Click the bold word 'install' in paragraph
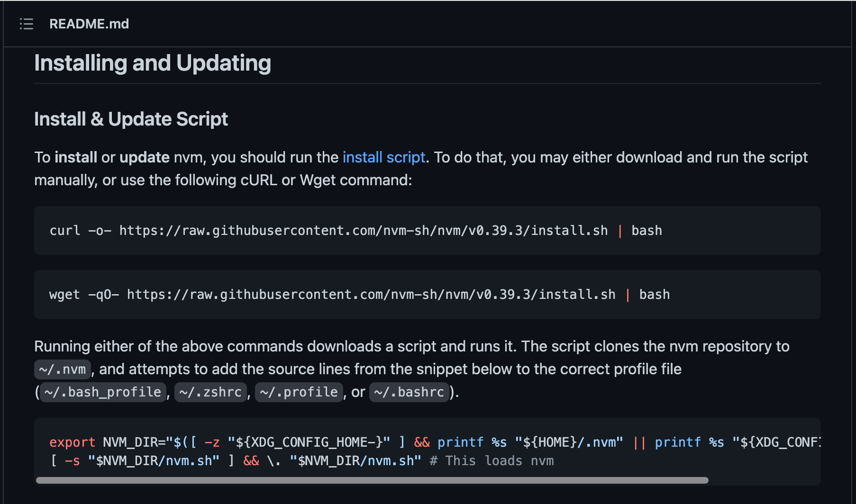 click(x=76, y=157)
